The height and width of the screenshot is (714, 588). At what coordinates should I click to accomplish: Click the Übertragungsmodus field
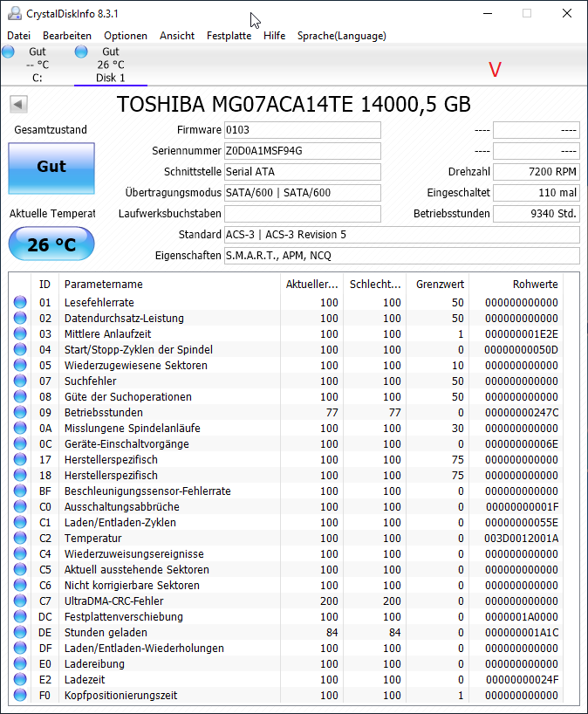(303, 193)
